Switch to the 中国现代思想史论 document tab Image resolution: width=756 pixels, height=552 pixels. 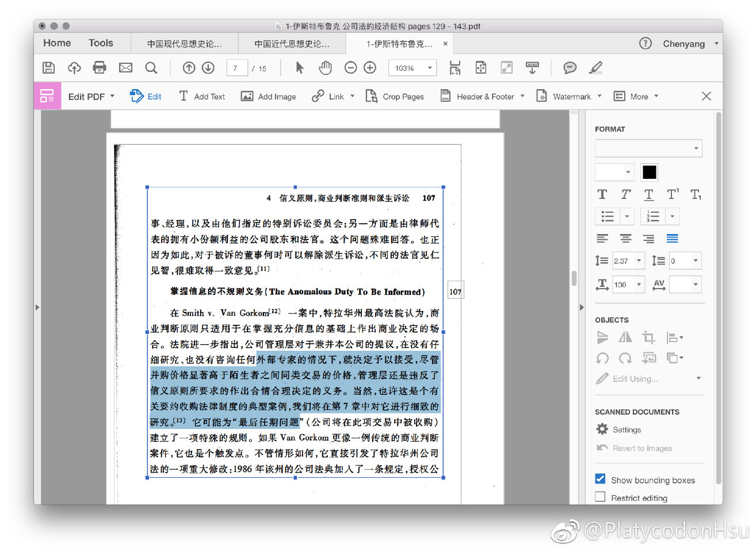(184, 44)
